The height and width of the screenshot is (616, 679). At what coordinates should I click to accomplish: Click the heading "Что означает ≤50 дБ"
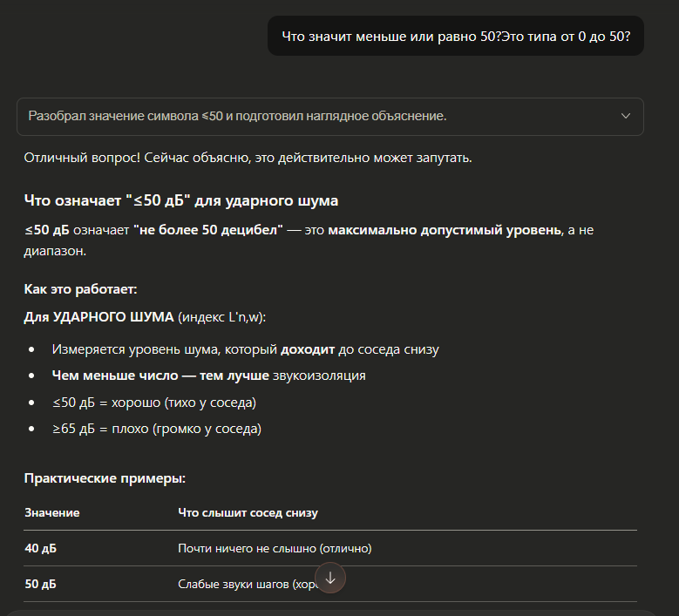(181, 201)
